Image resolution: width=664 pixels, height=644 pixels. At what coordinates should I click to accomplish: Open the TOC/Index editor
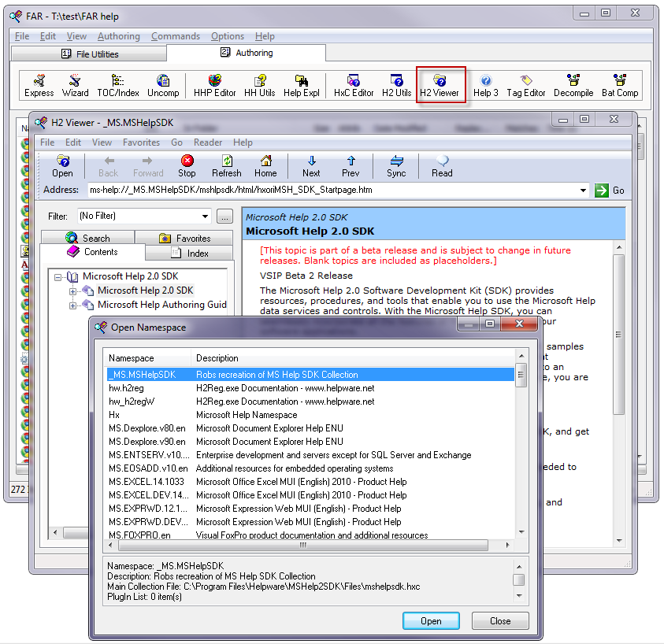(x=117, y=85)
